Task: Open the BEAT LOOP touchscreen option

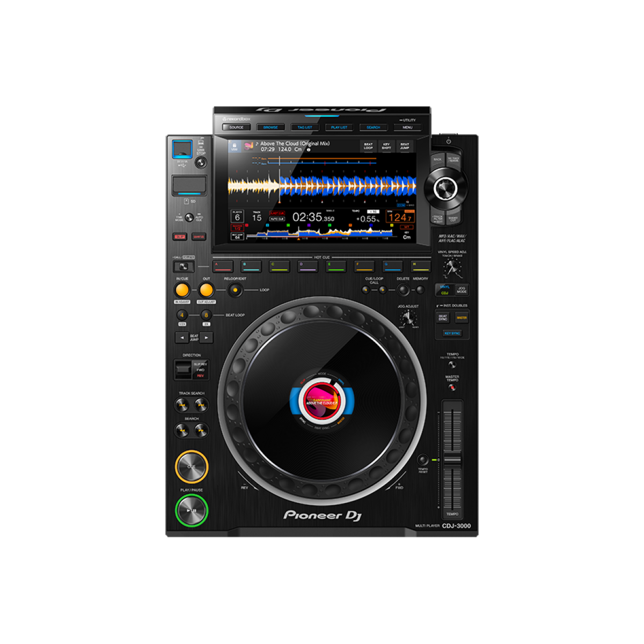Action: tap(368, 146)
